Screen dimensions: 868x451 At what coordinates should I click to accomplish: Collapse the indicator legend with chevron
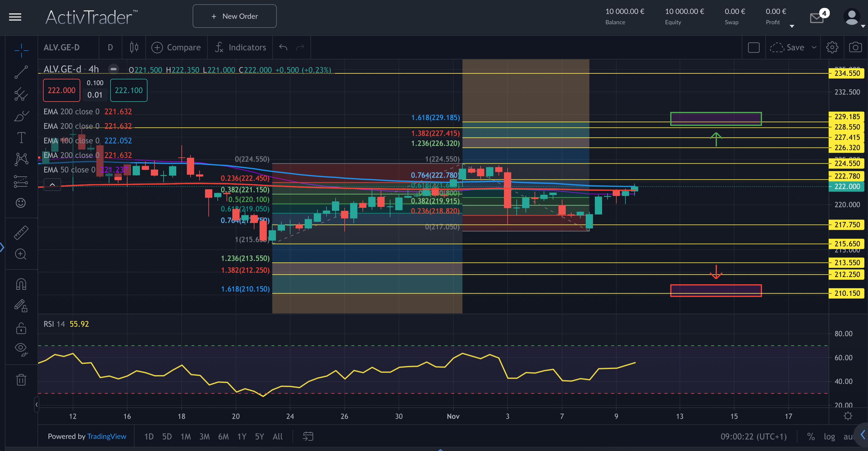(x=52, y=185)
